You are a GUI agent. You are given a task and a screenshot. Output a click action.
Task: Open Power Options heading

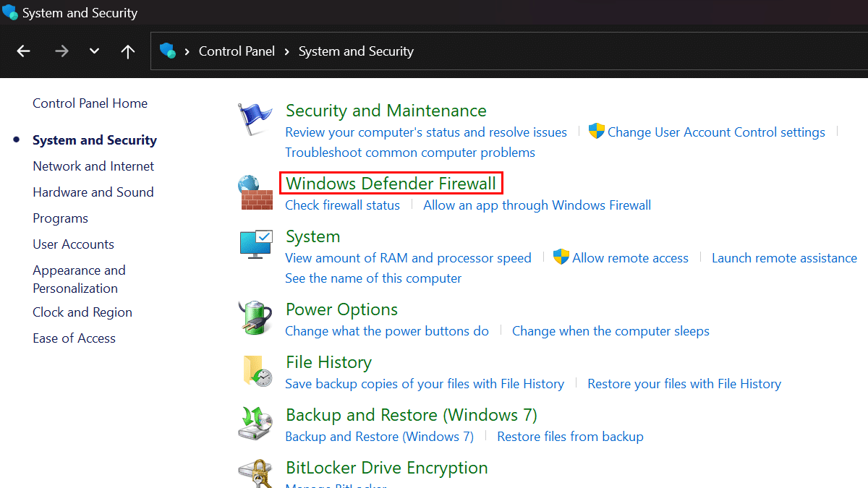click(x=341, y=309)
